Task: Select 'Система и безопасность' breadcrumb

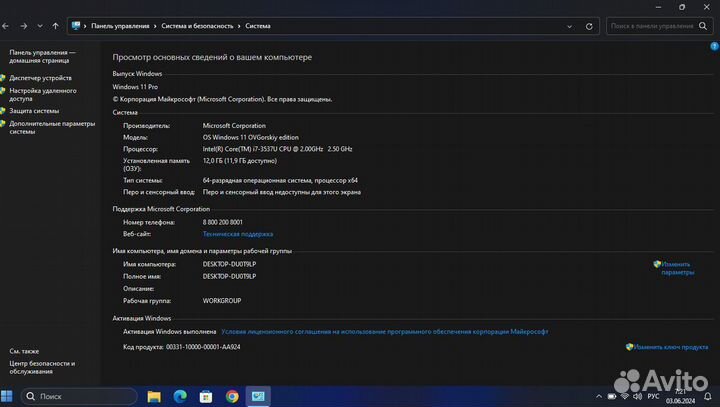Action: coord(197,26)
